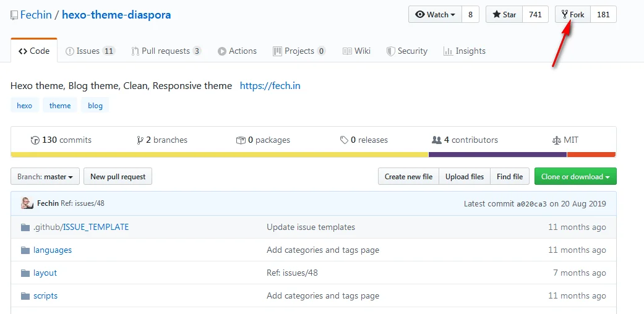The width and height of the screenshot is (644, 314).
Task: Click the repository book icon beside Fechin
Action: tap(14, 15)
